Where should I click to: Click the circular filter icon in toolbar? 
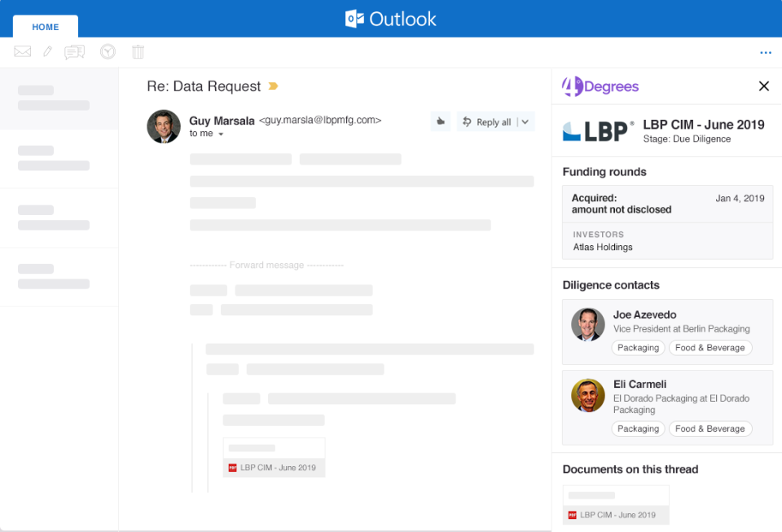pyautogui.click(x=108, y=51)
